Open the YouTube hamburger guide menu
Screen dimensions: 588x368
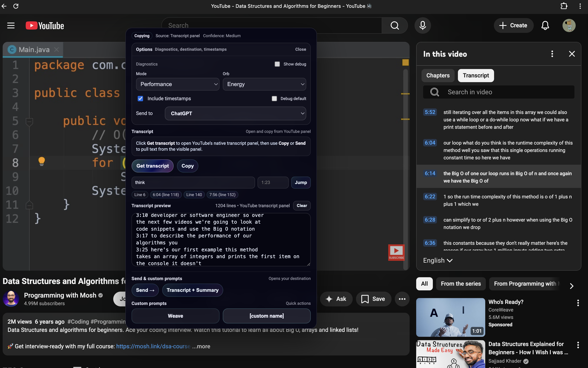pyautogui.click(x=11, y=25)
